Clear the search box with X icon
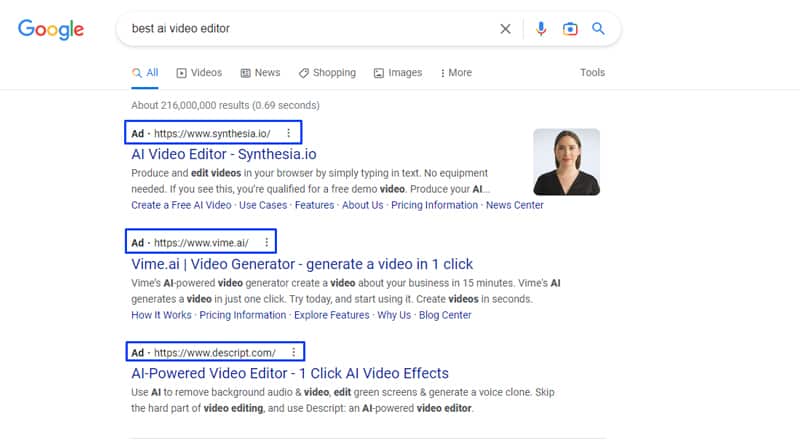The image size is (800, 442). pyautogui.click(x=505, y=29)
